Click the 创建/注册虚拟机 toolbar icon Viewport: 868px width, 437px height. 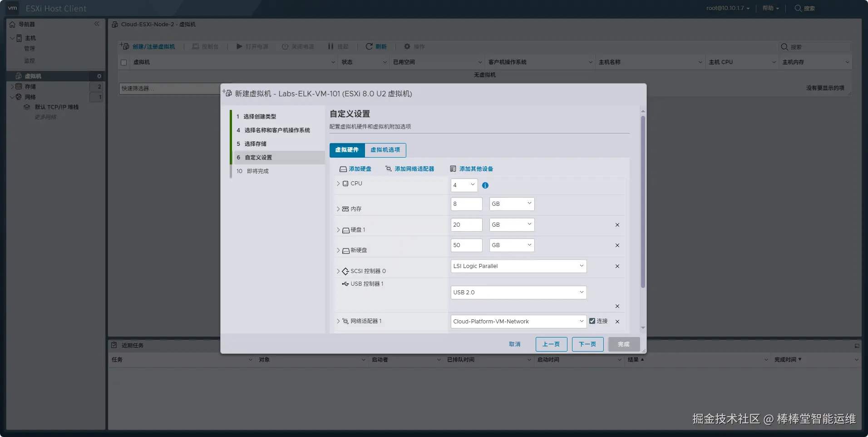point(124,46)
